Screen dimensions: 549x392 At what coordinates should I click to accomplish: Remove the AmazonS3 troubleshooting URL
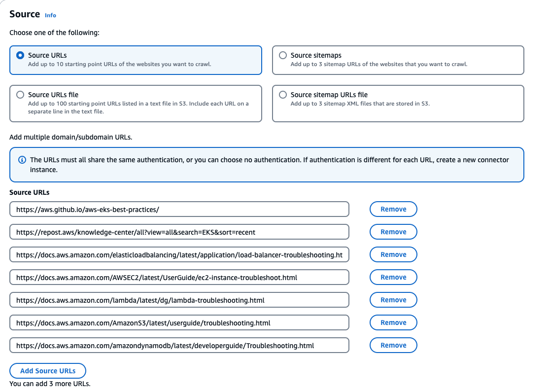393,322
